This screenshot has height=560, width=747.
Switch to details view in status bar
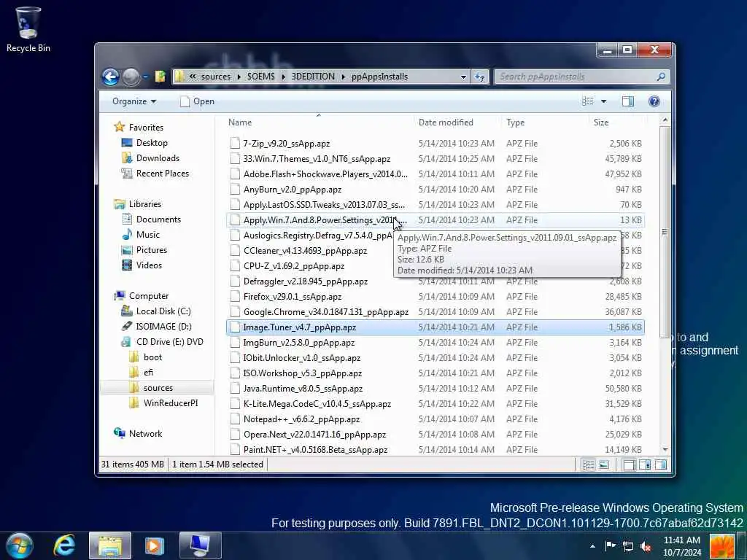589,464
